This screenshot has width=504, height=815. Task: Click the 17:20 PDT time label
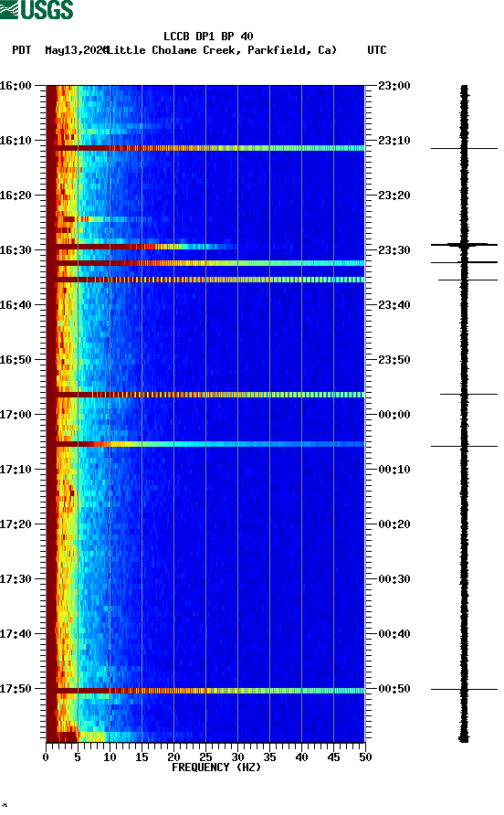[16, 524]
